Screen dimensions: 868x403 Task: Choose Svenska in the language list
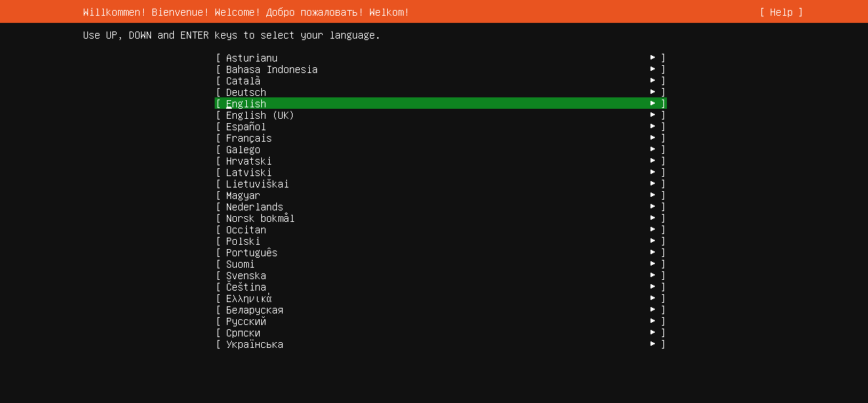point(246,276)
